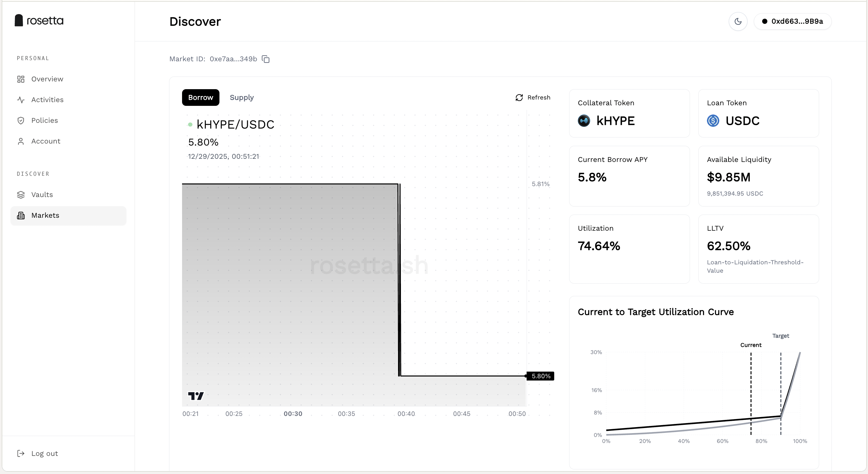The height and width of the screenshot is (474, 868).
Task: Switch to the Supply tab
Action: point(242,98)
